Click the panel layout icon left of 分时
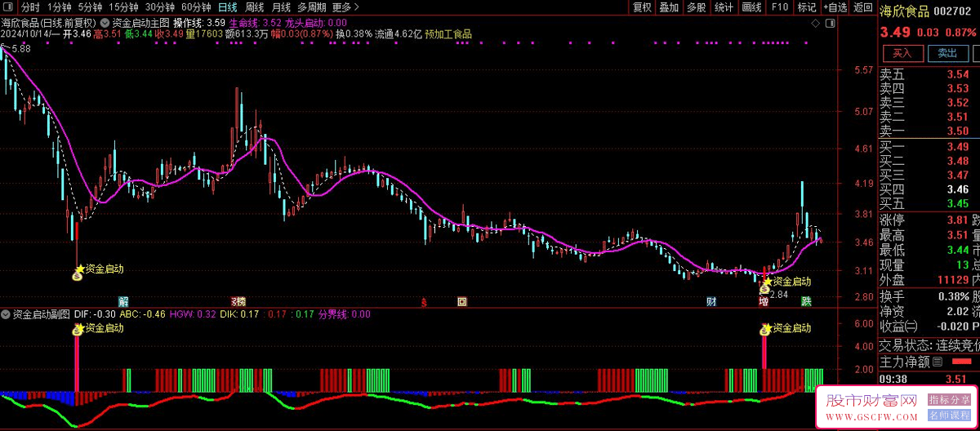This screenshot has height=431, width=980. [8, 7]
